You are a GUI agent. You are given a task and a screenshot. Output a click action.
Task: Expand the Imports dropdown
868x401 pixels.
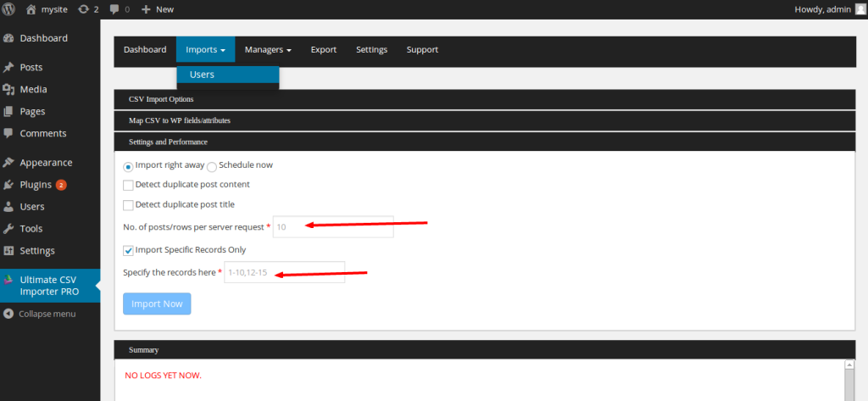click(x=205, y=49)
